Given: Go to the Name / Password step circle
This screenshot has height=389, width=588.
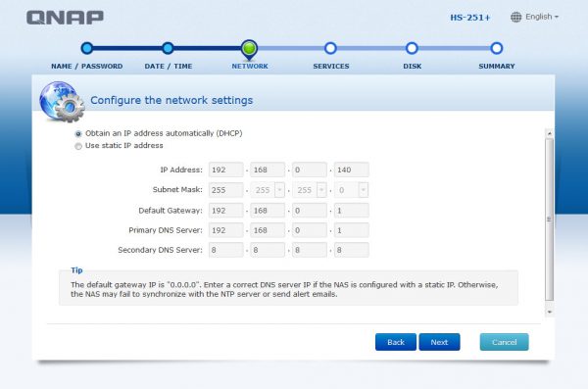Looking at the screenshot, I should coord(87,48).
